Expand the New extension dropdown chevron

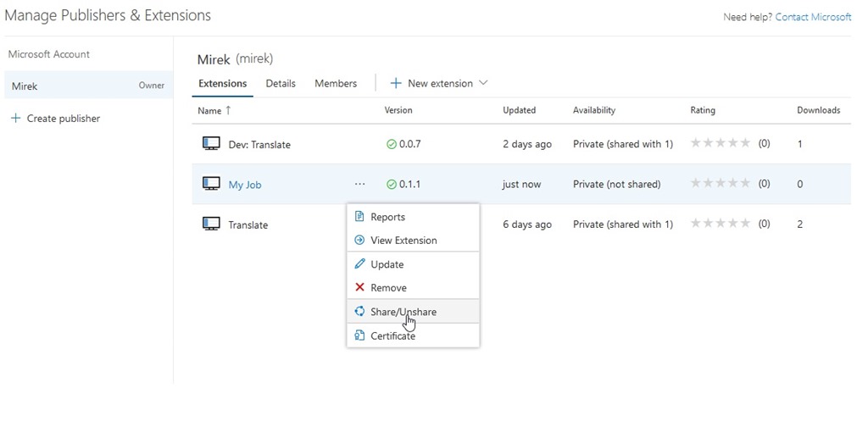tap(484, 83)
